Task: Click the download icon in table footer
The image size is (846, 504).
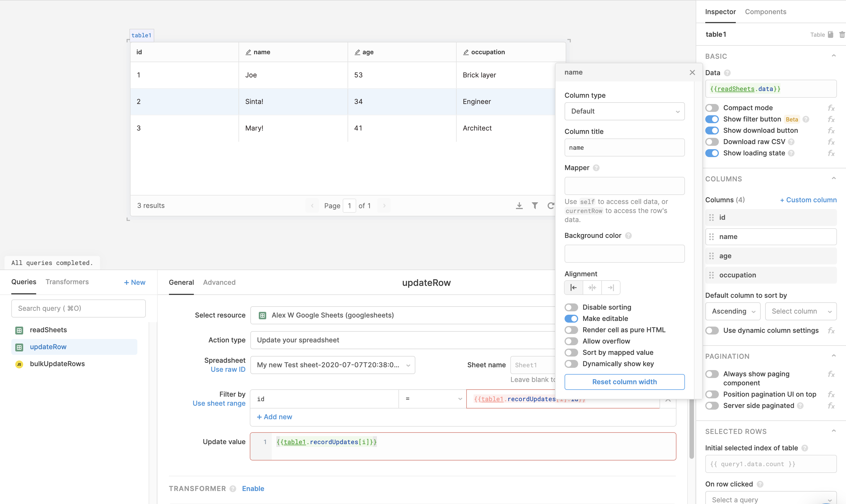Action: point(519,205)
